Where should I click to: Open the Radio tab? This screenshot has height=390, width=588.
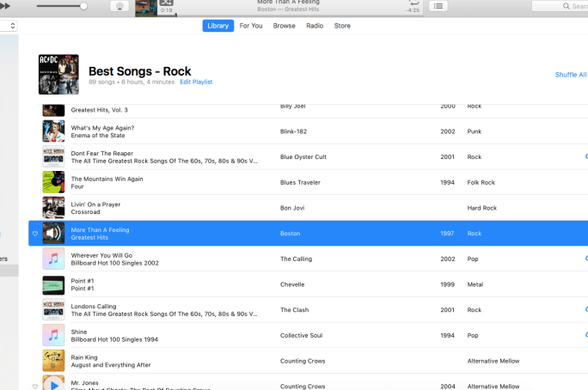point(315,26)
